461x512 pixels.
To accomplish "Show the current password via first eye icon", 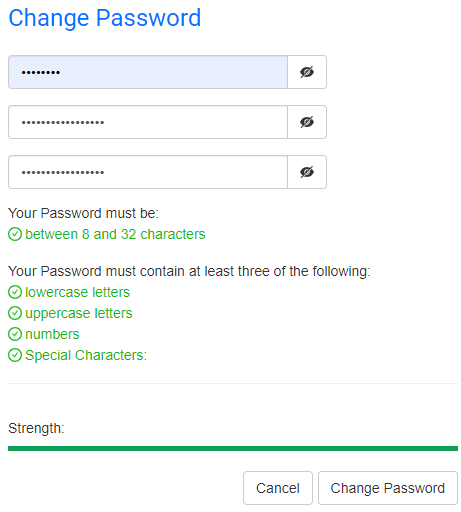I will pyautogui.click(x=307, y=72).
